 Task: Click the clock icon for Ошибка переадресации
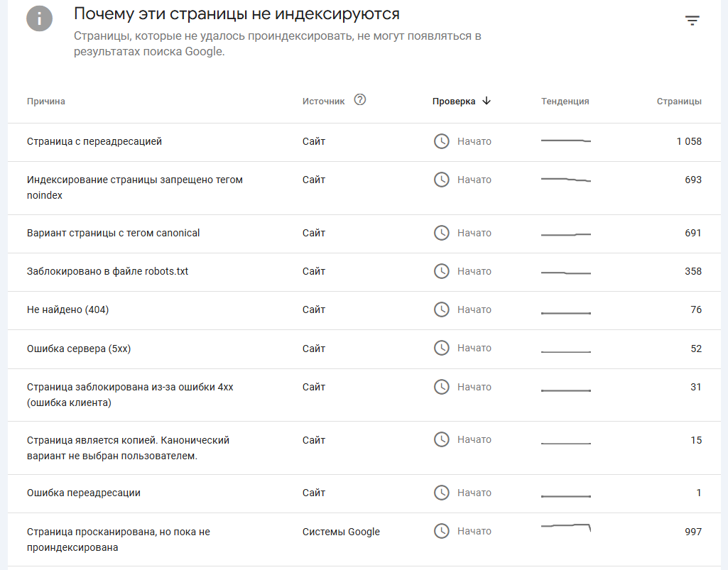pos(442,493)
